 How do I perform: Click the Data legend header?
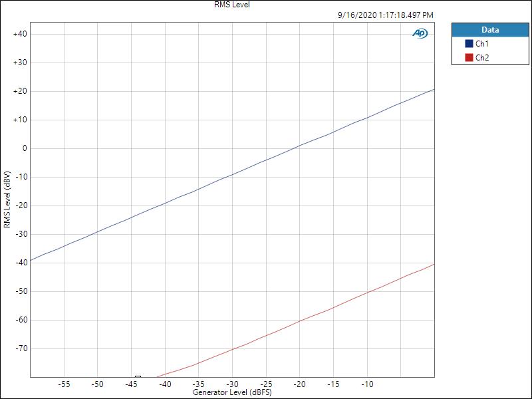tap(490, 30)
